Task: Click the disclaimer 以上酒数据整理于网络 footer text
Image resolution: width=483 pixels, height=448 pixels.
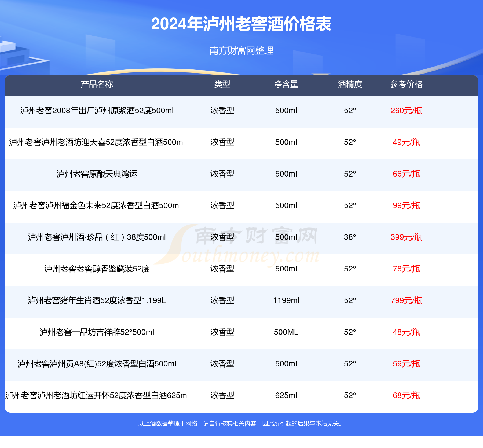Action: (241, 424)
